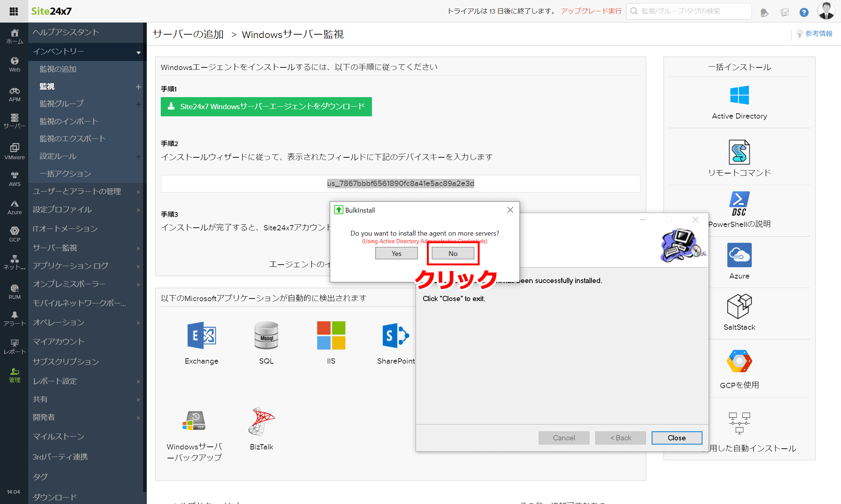Open 監視のエクスポート menu item
Image resolution: width=841 pixels, height=504 pixels.
click(73, 139)
